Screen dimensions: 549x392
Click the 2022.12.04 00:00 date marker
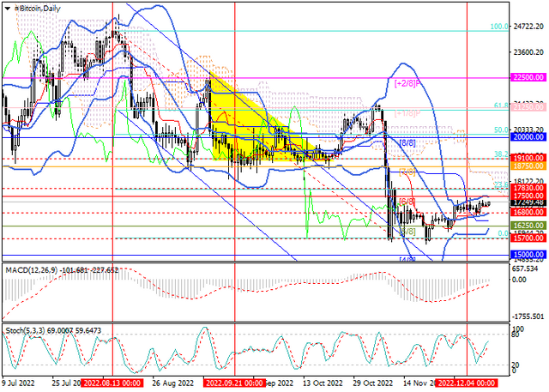pos(467,383)
